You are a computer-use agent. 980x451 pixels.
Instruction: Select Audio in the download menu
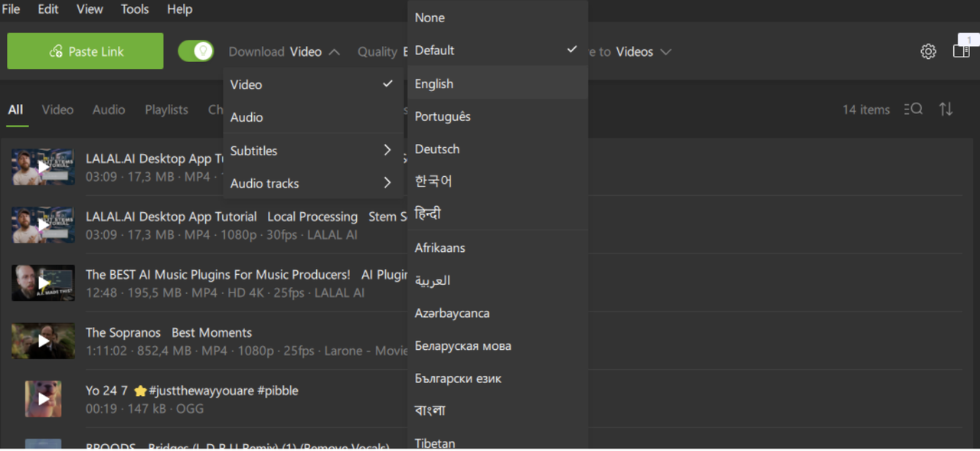(x=313, y=117)
